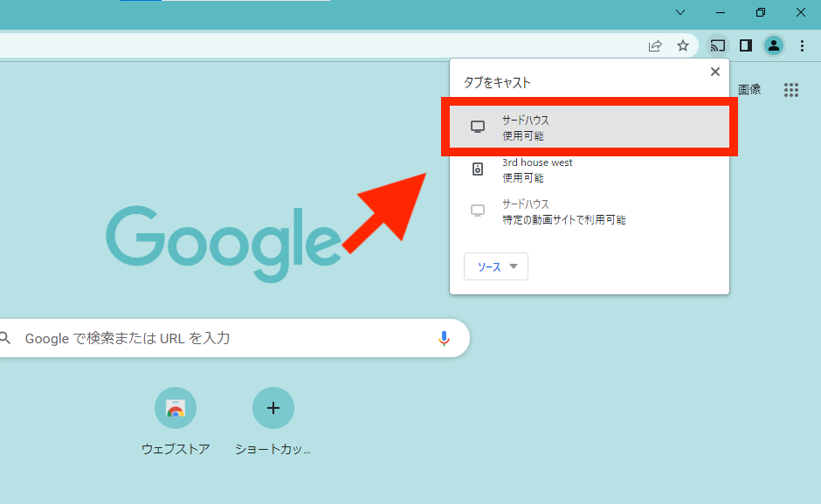821x504 pixels.
Task: Click the ショートカッ… label text
Action: [273, 449]
